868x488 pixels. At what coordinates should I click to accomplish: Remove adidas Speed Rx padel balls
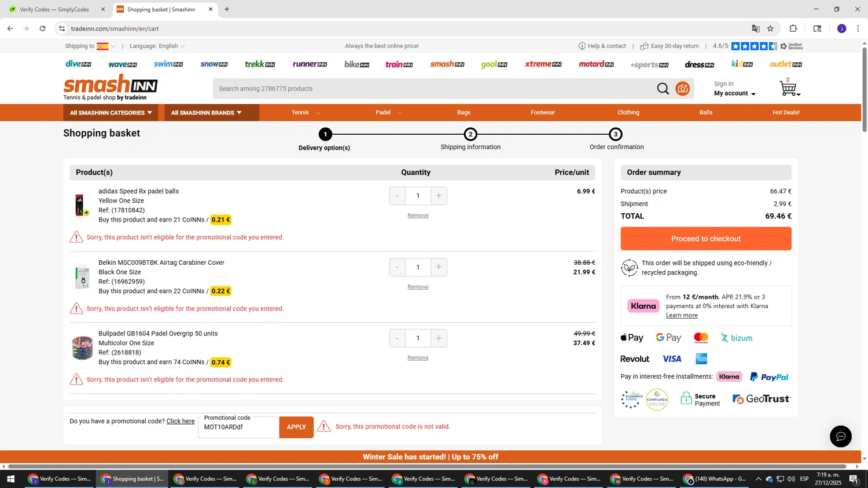coord(418,216)
